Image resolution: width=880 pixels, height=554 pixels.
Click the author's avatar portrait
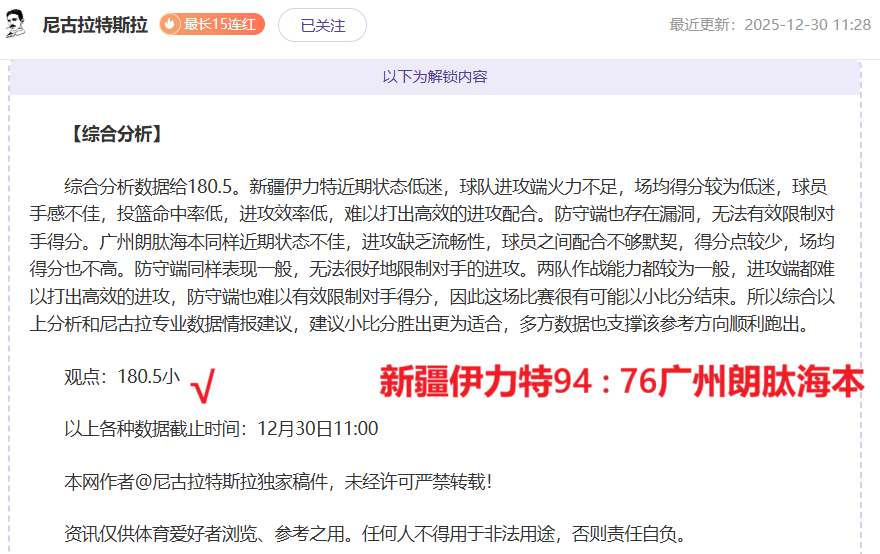click(15, 25)
